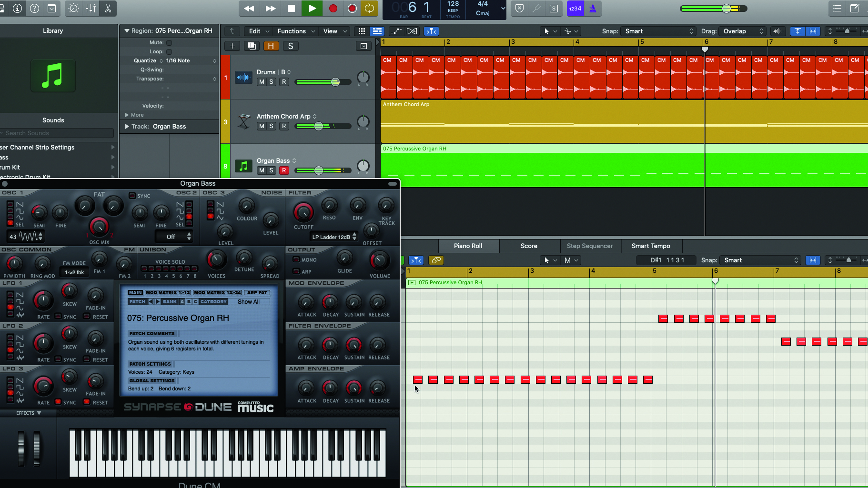Click the Add Track plus button

(232, 46)
